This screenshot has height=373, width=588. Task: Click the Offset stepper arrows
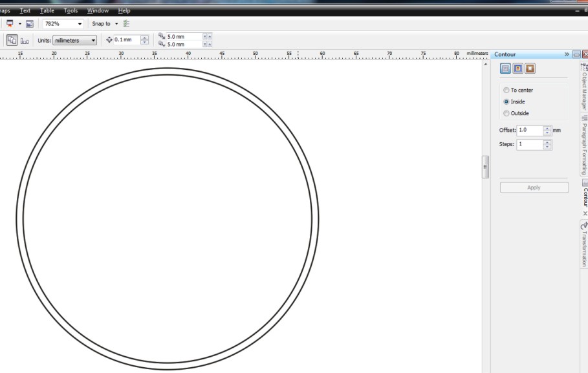pyautogui.click(x=547, y=131)
